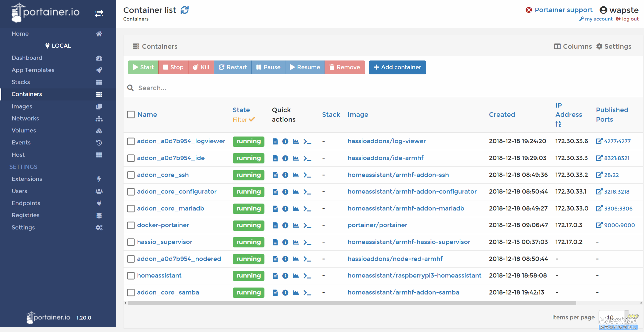Open Portainer support link
Image resolution: width=644 pixels, height=332 pixels.
559,10
